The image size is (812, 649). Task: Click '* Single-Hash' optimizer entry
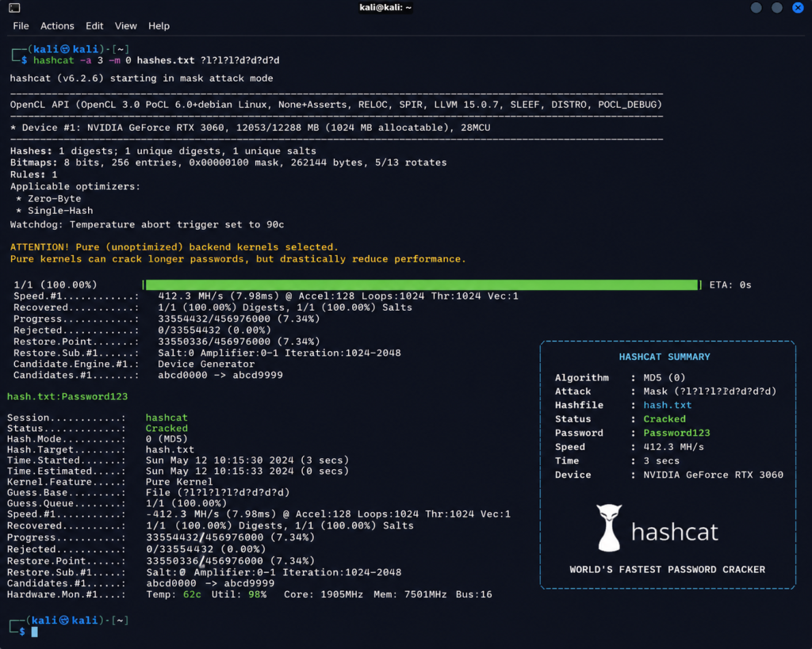click(x=55, y=211)
